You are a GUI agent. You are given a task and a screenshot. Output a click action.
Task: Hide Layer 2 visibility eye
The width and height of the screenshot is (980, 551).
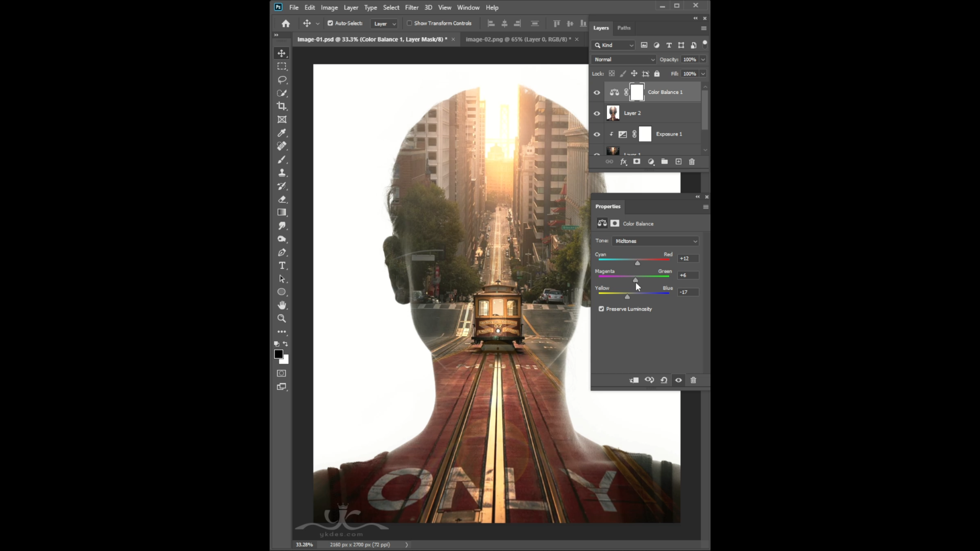(x=597, y=113)
